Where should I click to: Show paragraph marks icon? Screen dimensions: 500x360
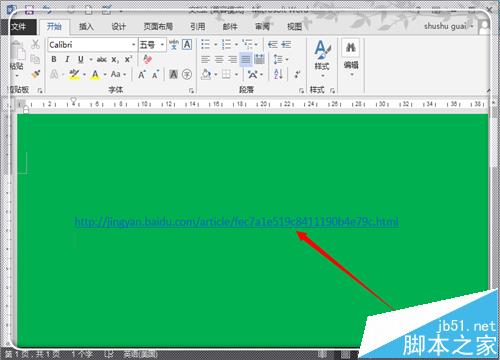(x=297, y=74)
